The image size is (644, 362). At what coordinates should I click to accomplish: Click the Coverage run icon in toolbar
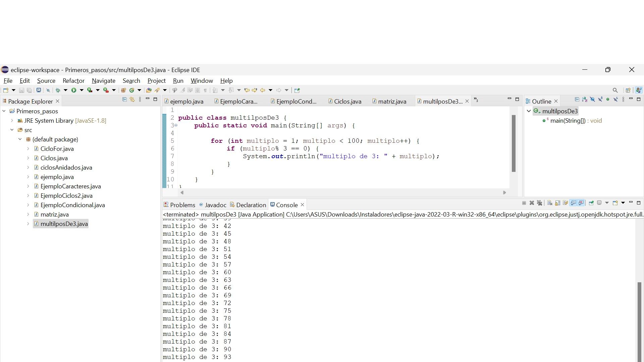tap(90, 90)
